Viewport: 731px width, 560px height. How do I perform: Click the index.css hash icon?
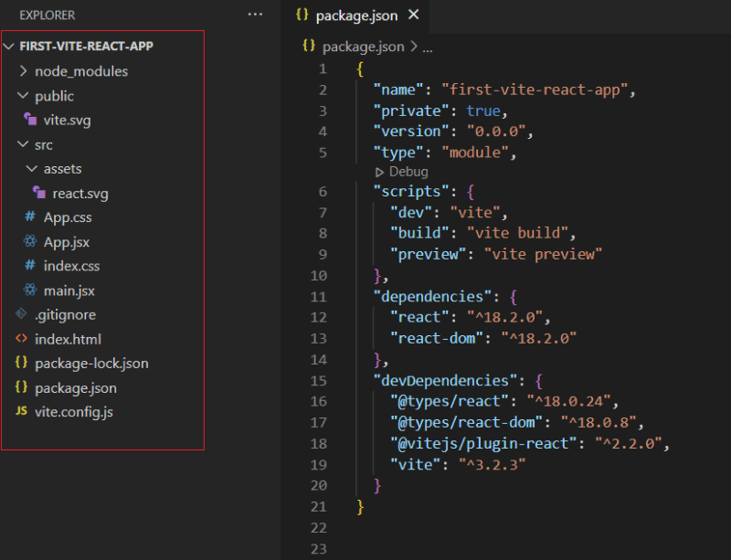[x=30, y=265]
